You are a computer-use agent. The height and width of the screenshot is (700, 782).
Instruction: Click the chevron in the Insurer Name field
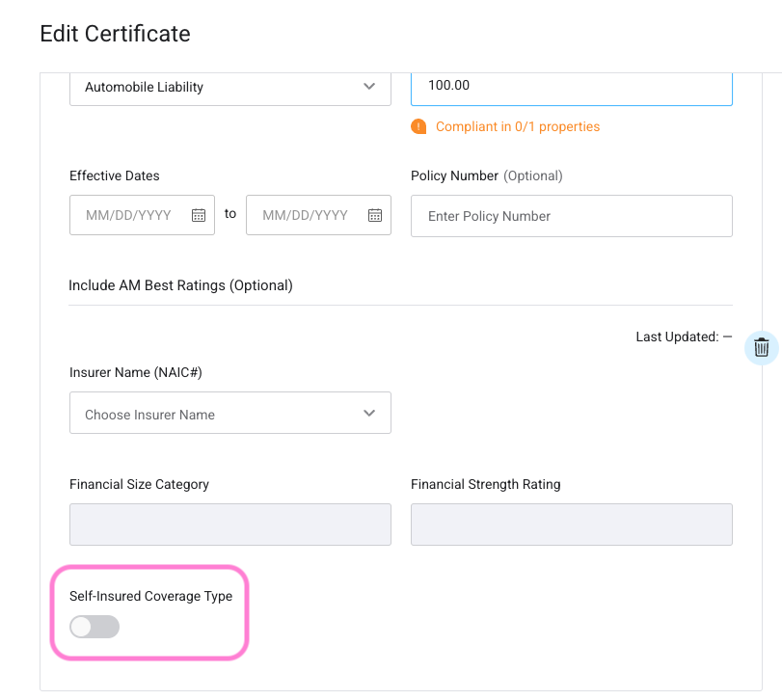pos(369,414)
